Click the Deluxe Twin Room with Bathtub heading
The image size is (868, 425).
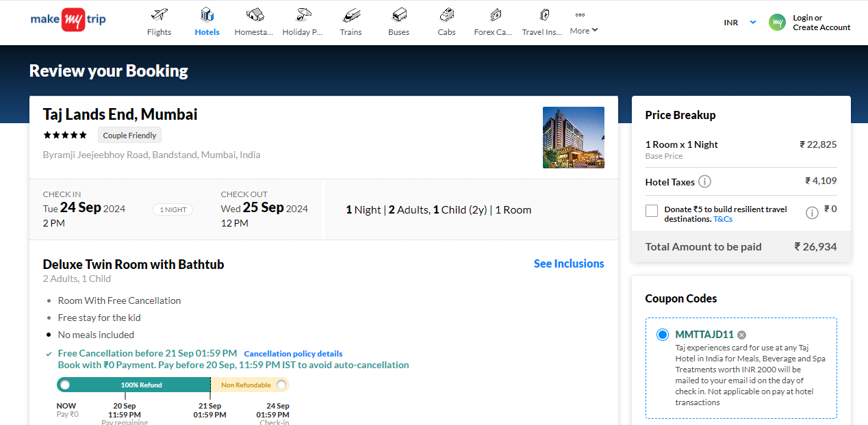click(x=133, y=264)
